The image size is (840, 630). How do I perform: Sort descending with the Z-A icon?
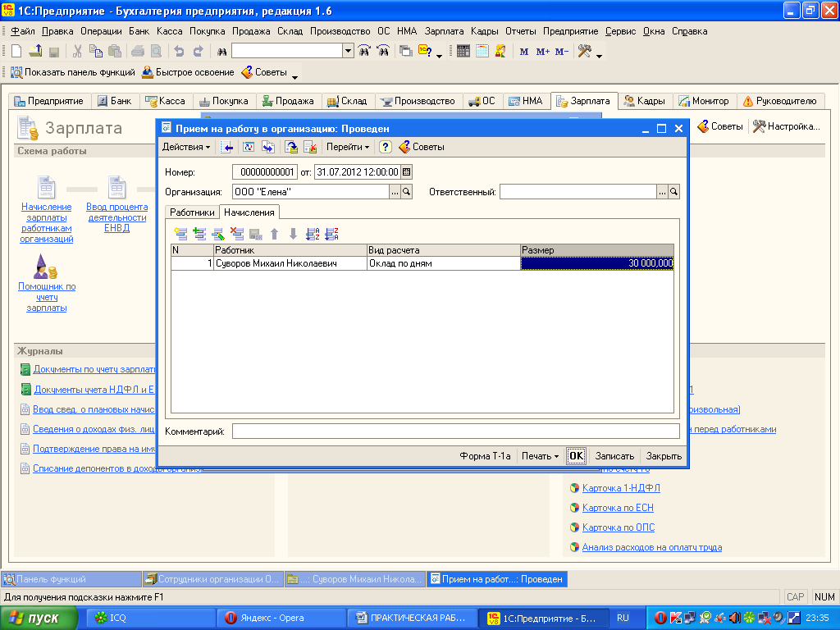pyautogui.click(x=331, y=234)
